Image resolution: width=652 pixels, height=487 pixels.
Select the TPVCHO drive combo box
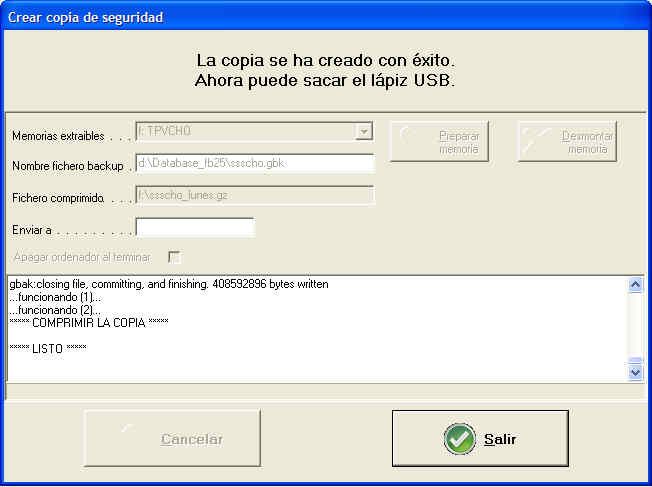coord(245,132)
